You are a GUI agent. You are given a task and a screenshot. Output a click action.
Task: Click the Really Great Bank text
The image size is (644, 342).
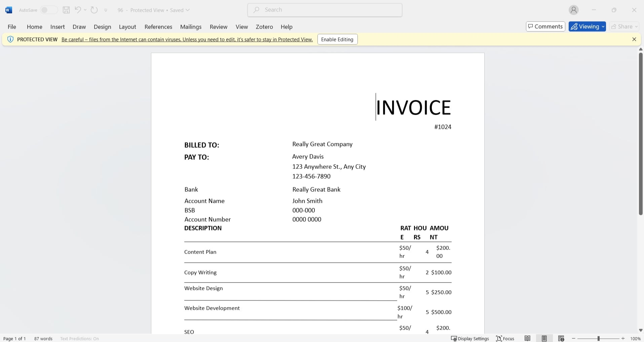click(x=316, y=189)
